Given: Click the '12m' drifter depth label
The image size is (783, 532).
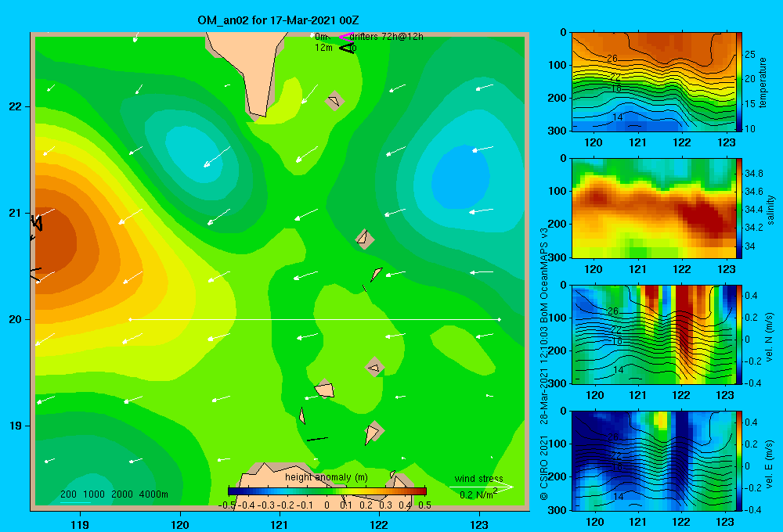Looking at the screenshot, I should [323, 48].
